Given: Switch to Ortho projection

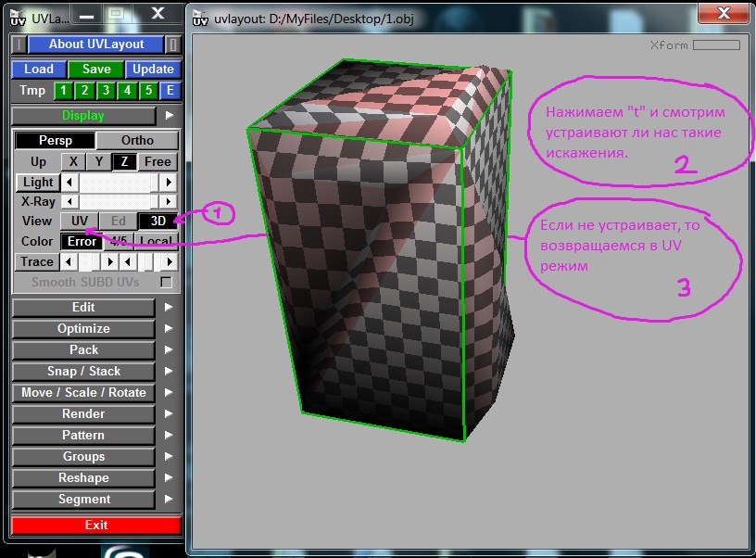Looking at the screenshot, I should pyautogui.click(x=137, y=141).
